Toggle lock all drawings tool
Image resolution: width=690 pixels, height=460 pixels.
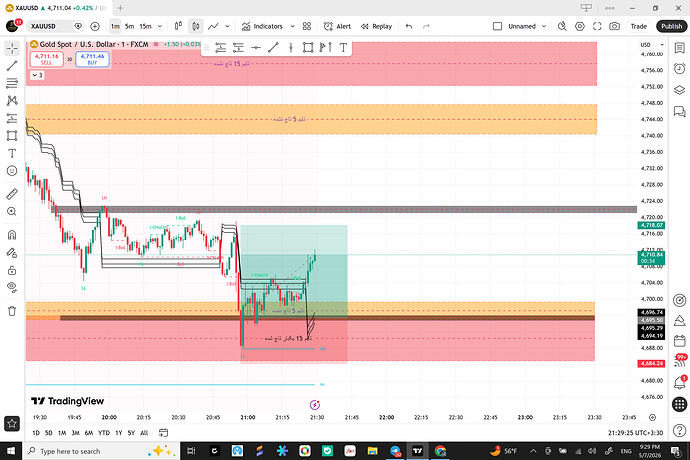coord(12,270)
